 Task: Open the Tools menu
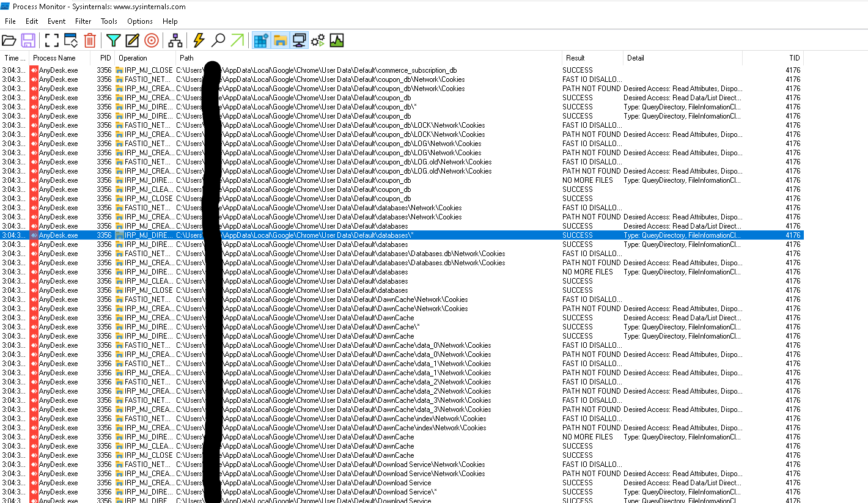109,21
